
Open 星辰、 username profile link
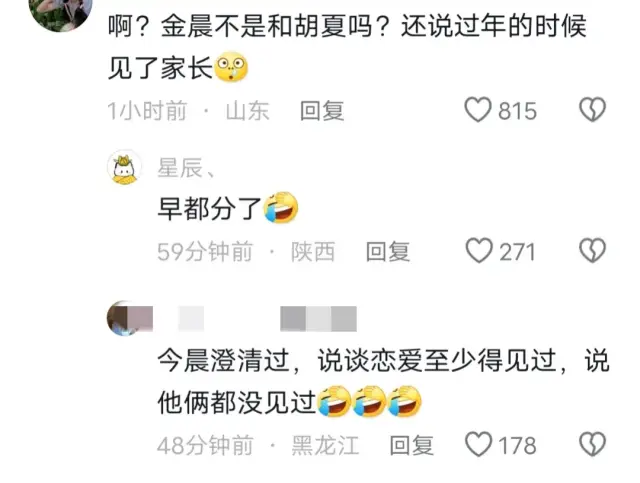pos(186,167)
